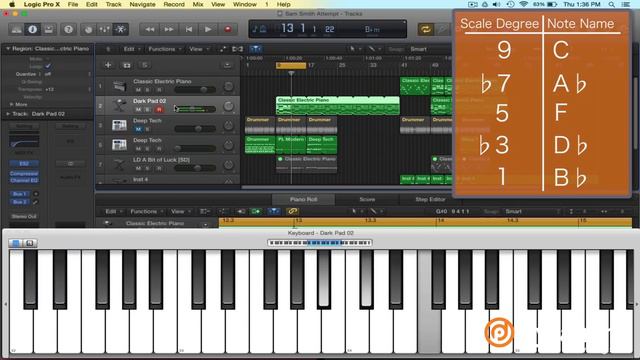The width and height of the screenshot is (640, 360).
Task: Toggle the Inspector info button
Action: 33,29
